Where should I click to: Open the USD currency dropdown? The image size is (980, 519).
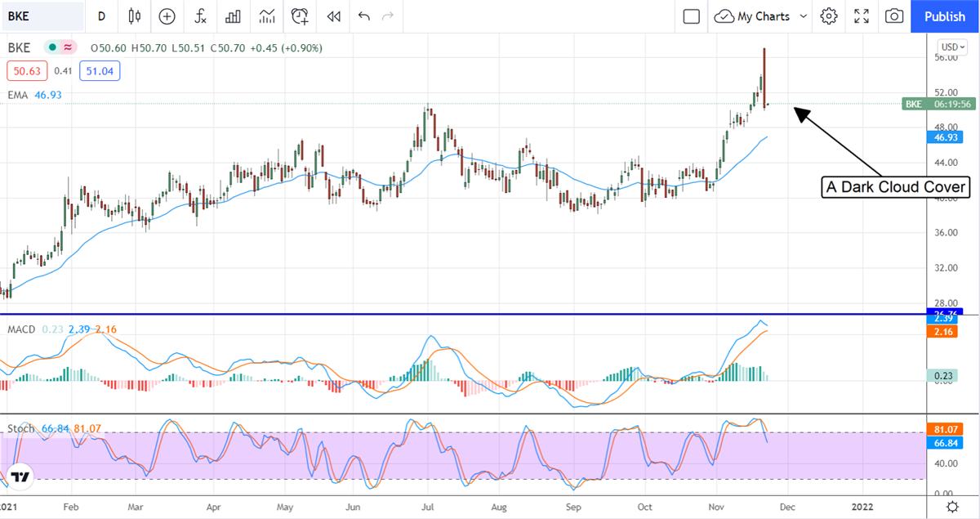pyautogui.click(x=952, y=47)
